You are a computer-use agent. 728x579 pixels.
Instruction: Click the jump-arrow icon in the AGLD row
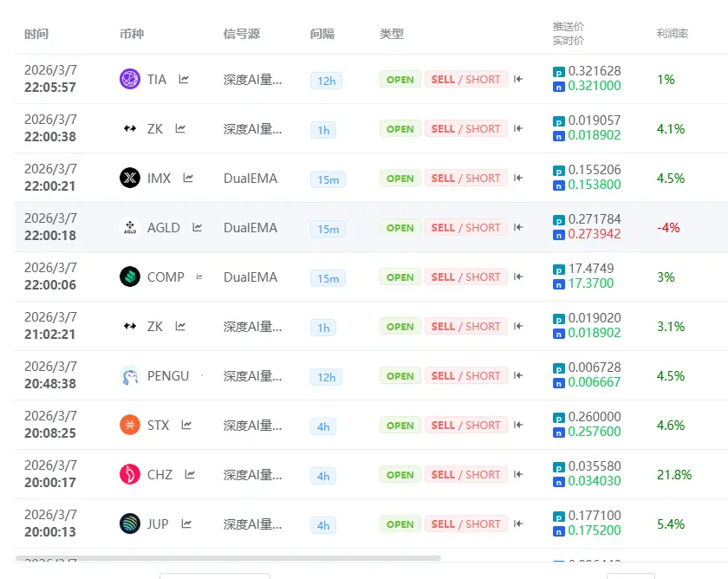coord(518,227)
